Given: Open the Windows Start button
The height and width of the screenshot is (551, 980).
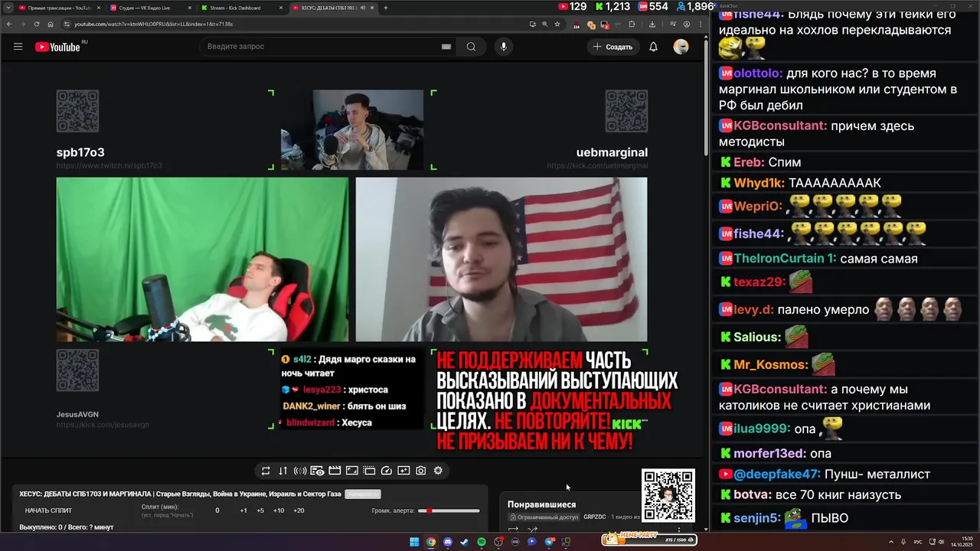Looking at the screenshot, I should [x=414, y=542].
